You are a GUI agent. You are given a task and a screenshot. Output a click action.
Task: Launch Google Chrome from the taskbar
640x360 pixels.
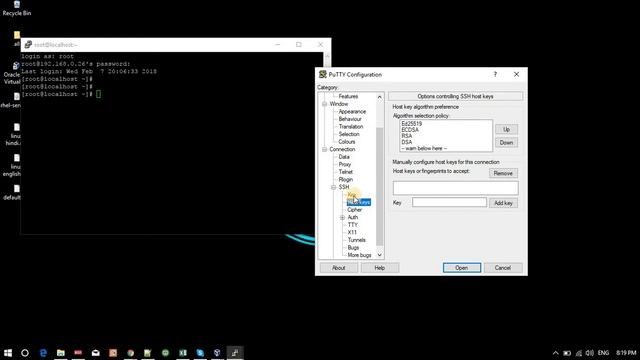(x=131, y=353)
